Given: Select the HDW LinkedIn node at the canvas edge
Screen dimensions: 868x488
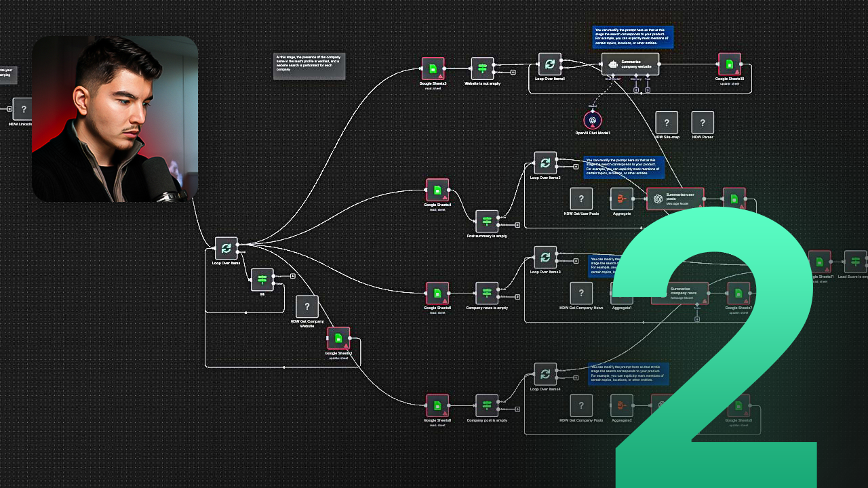Looking at the screenshot, I should tap(22, 109).
